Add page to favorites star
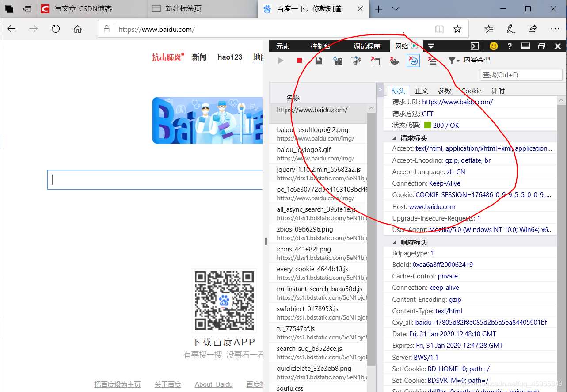 pyautogui.click(x=457, y=29)
